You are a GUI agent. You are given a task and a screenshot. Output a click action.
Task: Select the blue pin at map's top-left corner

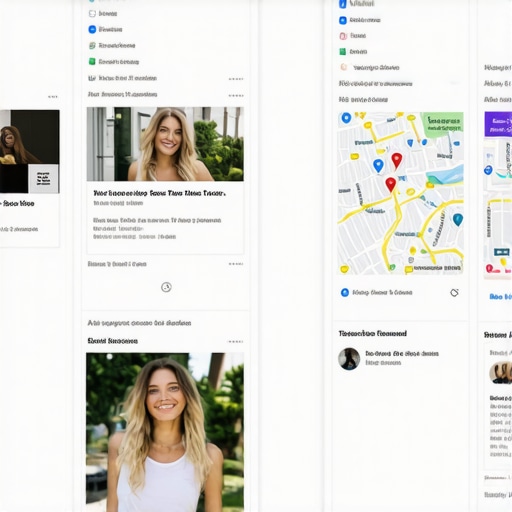pyautogui.click(x=346, y=118)
